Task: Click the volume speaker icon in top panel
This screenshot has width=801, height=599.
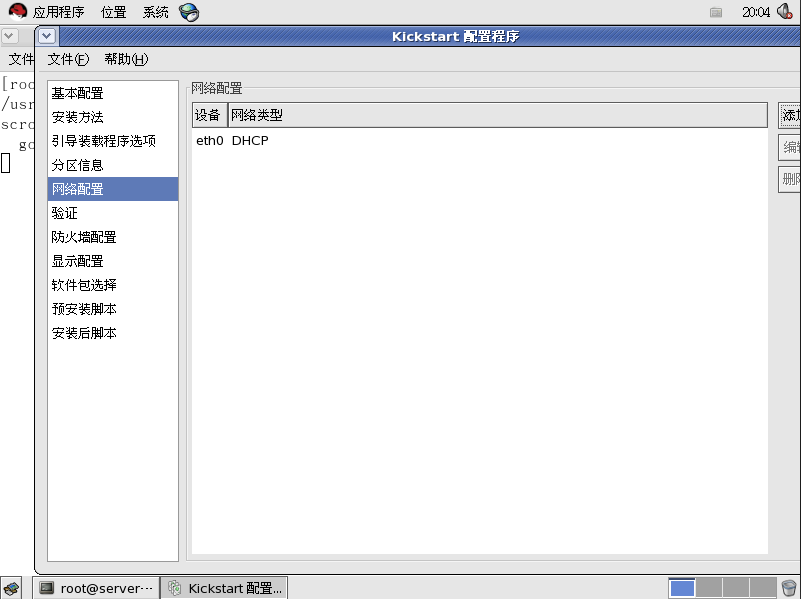Action: (x=784, y=11)
